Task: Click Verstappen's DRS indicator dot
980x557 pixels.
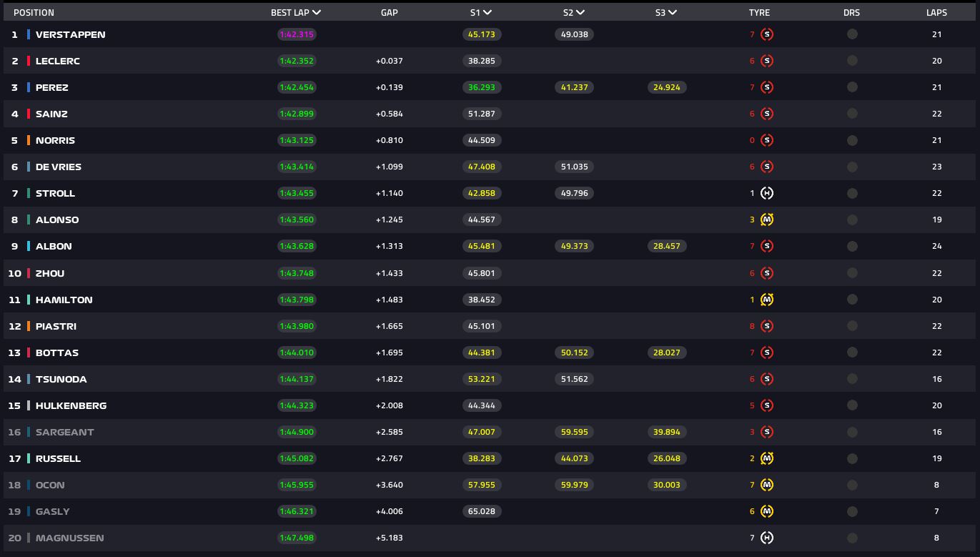Action: [852, 34]
